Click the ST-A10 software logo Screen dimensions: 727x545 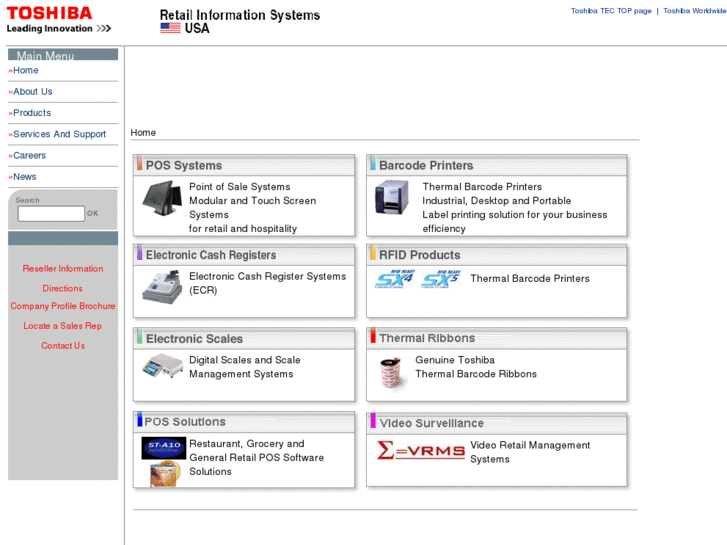164,448
